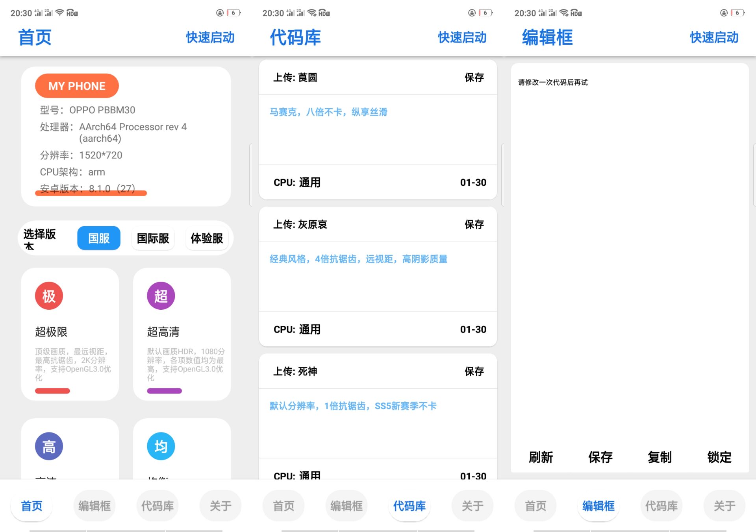Save the 灰原哀 code with 保存
The width and height of the screenshot is (756, 532).
474,224
